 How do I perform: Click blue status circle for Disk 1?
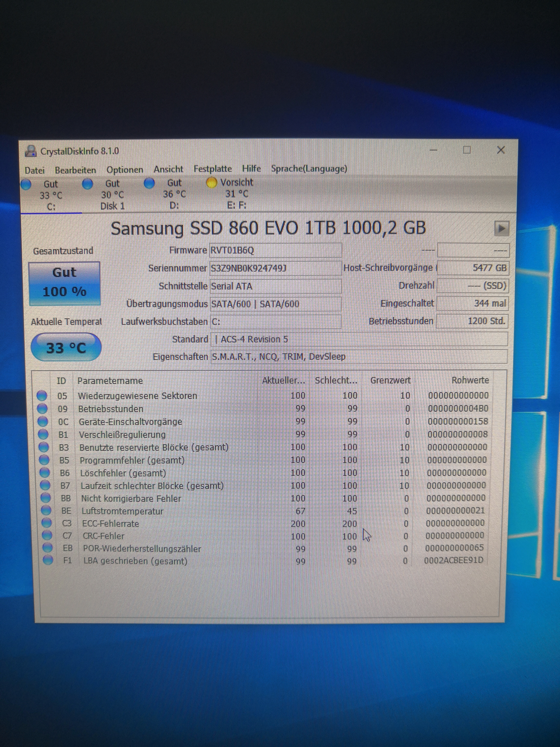[87, 184]
